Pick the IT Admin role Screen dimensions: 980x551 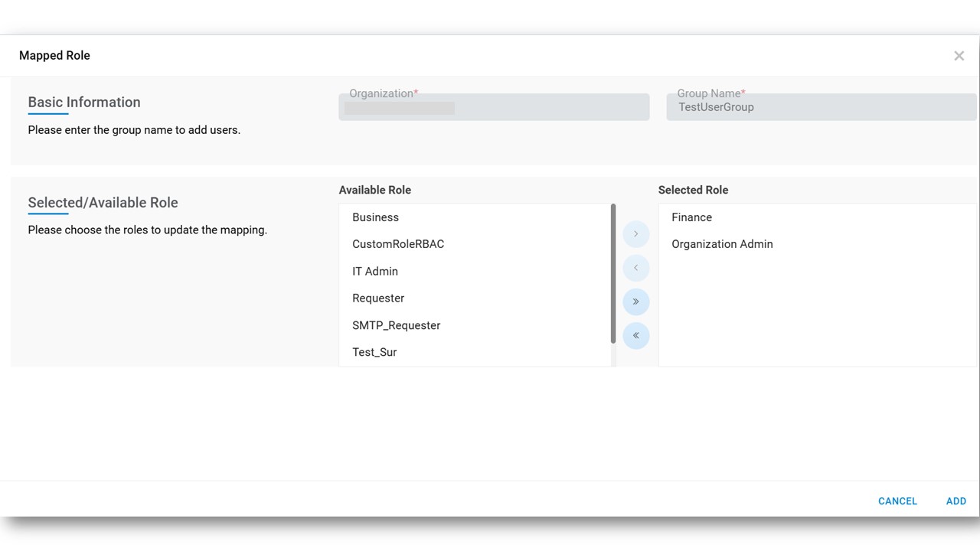[375, 272]
